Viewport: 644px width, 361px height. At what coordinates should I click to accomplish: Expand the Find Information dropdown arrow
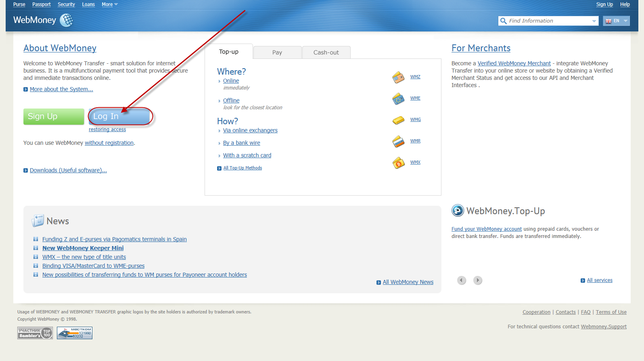pyautogui.click(x=594, y=21)
